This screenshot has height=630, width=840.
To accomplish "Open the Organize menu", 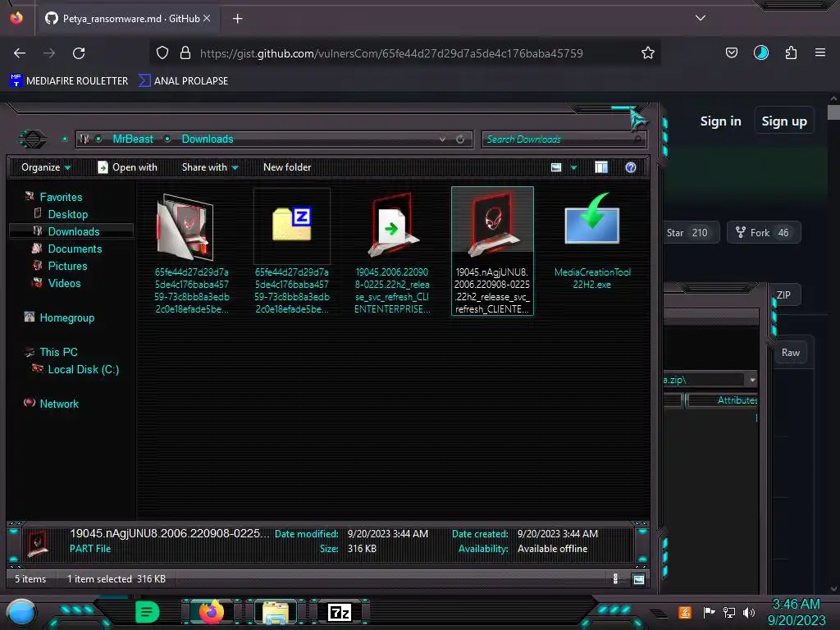I will [x=46, y=167].
